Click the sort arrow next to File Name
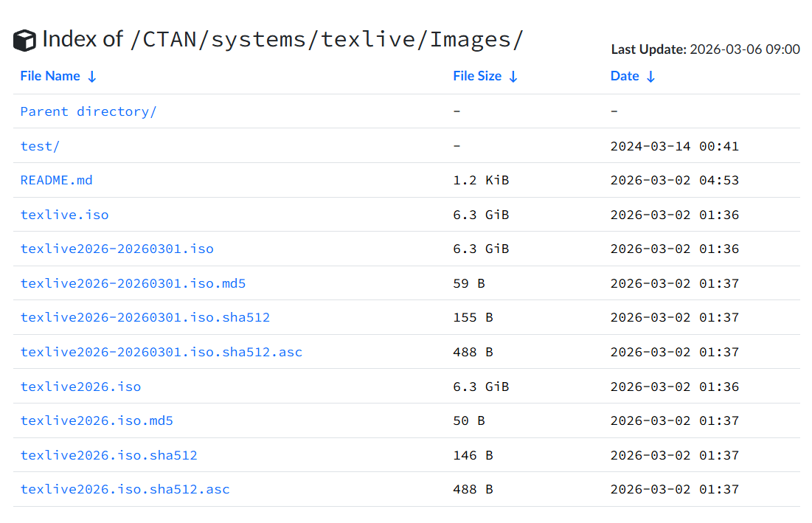This screenshot has height=523, width=812. [x=92, y=77]
